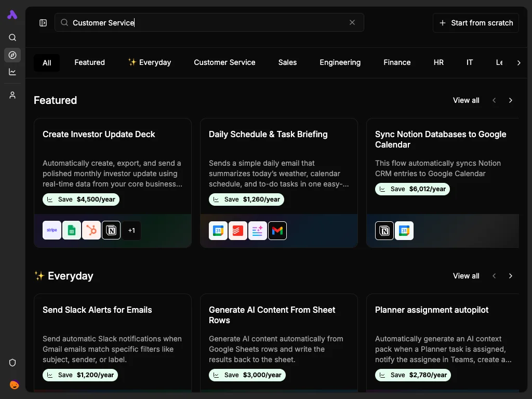532x399 pixels.
Task: Click the Stripe icon on Investor Update card
Action: (x=52, y=230)
